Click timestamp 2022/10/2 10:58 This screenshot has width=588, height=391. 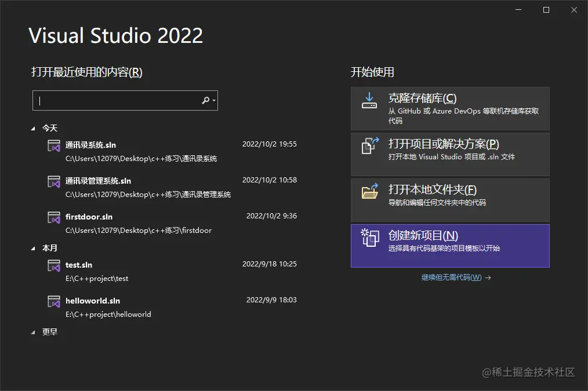point(269,180)
